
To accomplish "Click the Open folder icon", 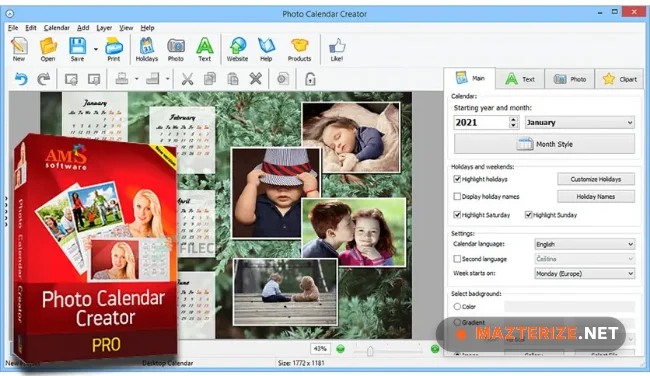I will pos(48,49).
